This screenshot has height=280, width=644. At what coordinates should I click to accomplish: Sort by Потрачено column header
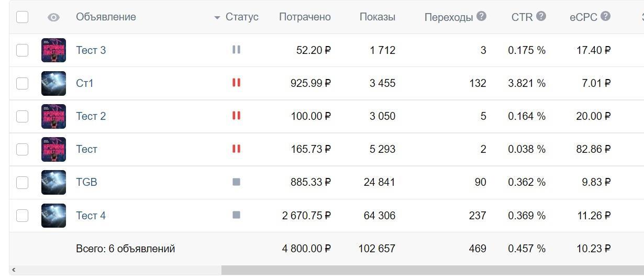click(305, 17)
